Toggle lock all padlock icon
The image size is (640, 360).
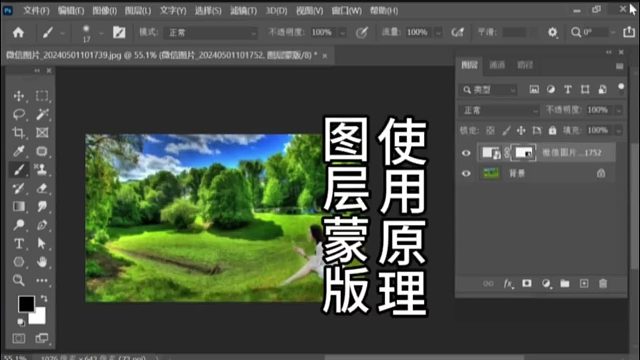pos(552,130)
